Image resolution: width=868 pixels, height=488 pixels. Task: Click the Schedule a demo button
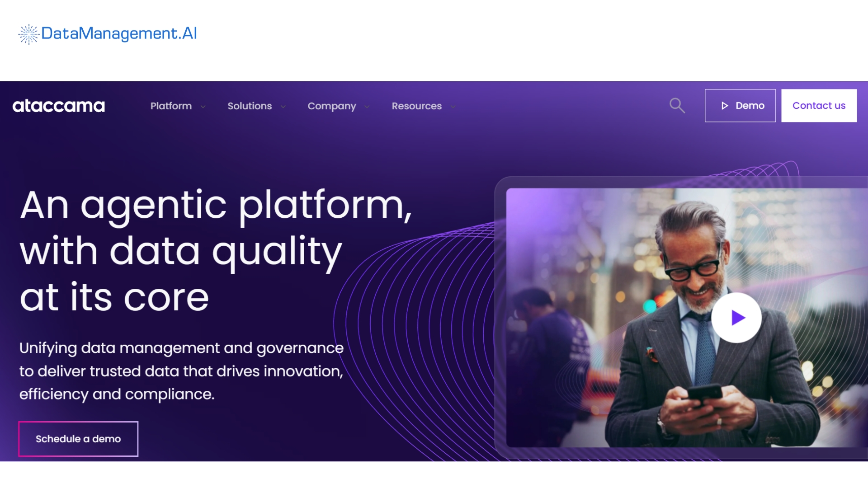78,439
